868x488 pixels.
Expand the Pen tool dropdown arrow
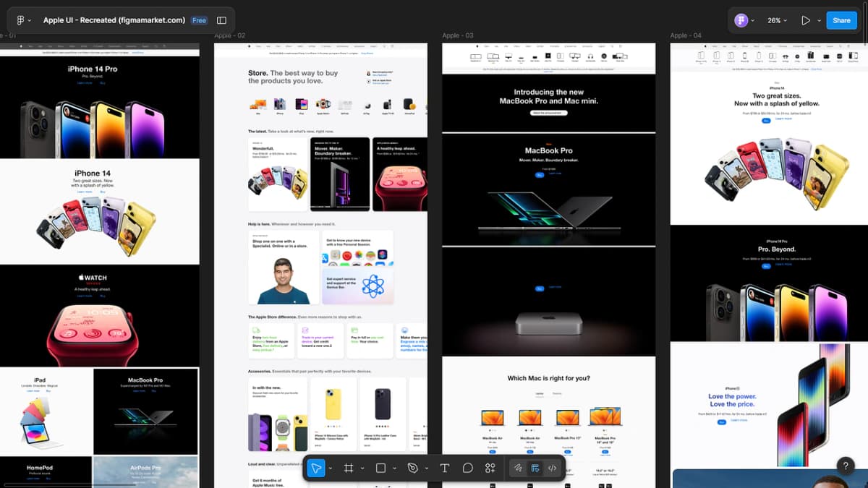(427, 468)
